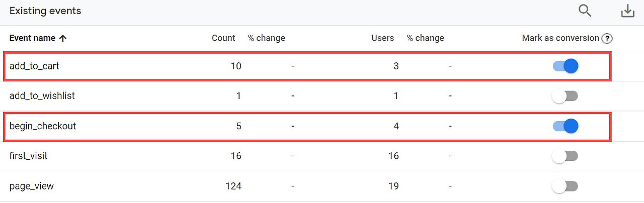This screenshot has width=644, height=203.
Task: Click the Mark as conversion help icon
Action: pos(607,39)
